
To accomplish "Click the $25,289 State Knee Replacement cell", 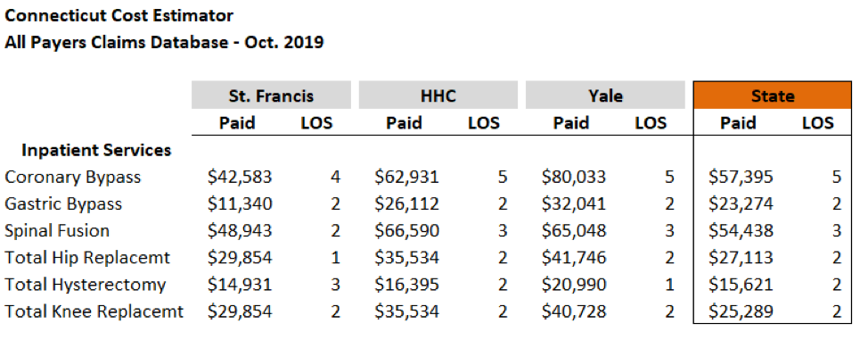I will pyautogui.click(x=741, y=311).
